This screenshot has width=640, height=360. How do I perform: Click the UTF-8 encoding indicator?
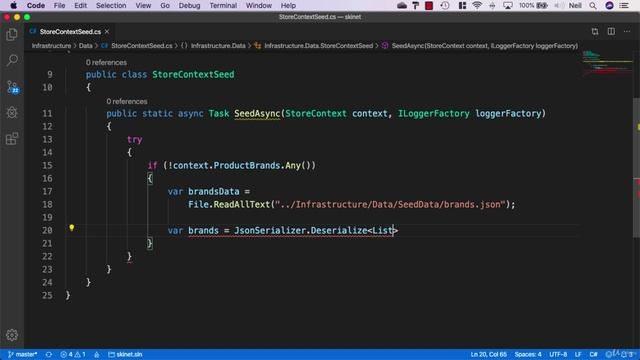pyautogui.click(x=558, y=354)
